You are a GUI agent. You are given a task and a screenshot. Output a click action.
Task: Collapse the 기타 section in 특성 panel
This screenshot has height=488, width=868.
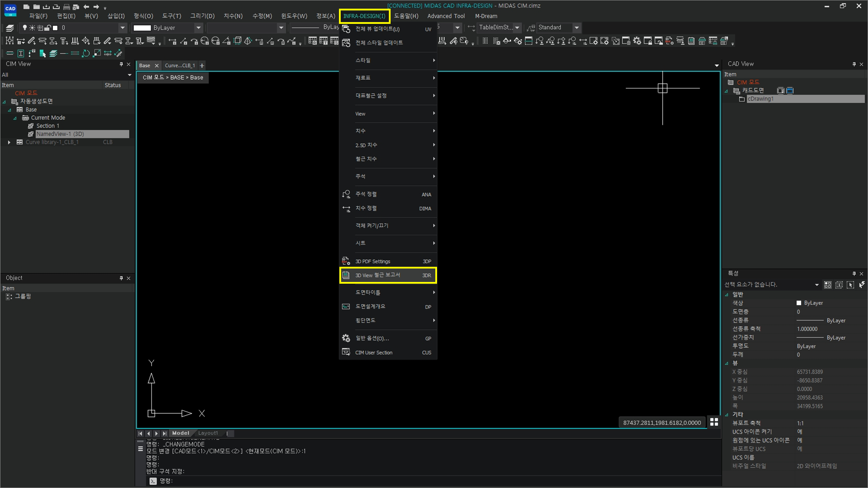[x=727, y=415]
